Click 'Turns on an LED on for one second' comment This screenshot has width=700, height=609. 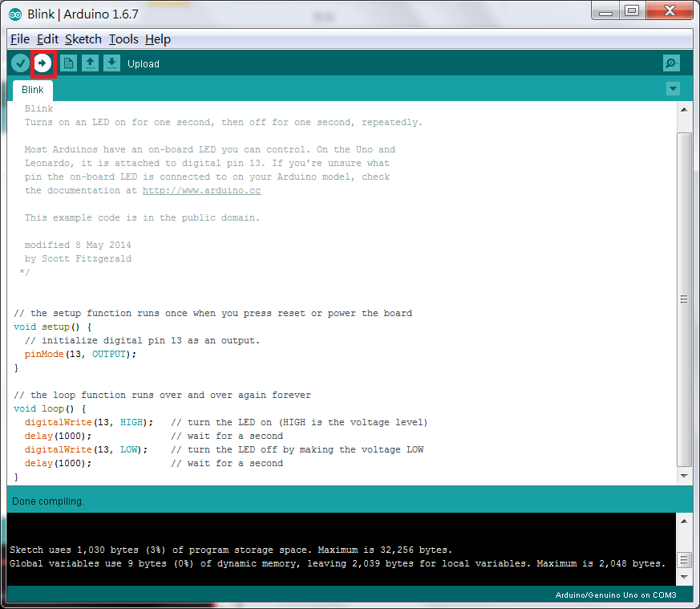(x=223, y=123)
